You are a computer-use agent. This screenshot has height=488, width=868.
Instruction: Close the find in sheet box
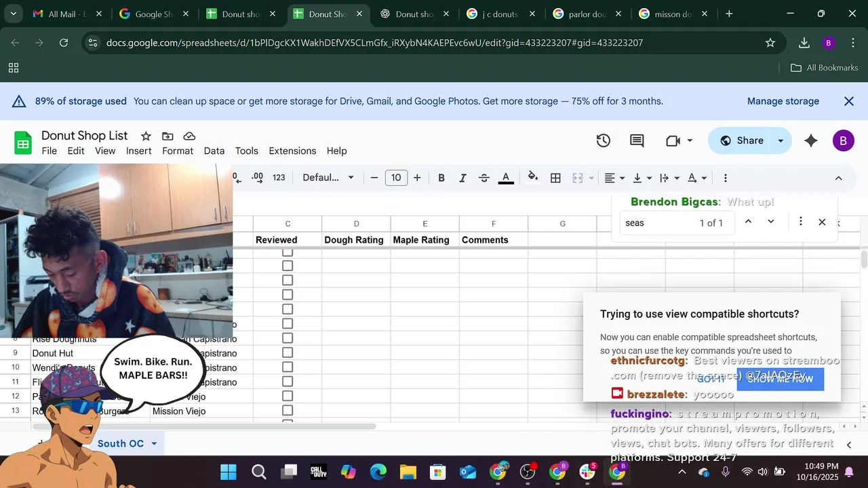(x=822, y=222)
